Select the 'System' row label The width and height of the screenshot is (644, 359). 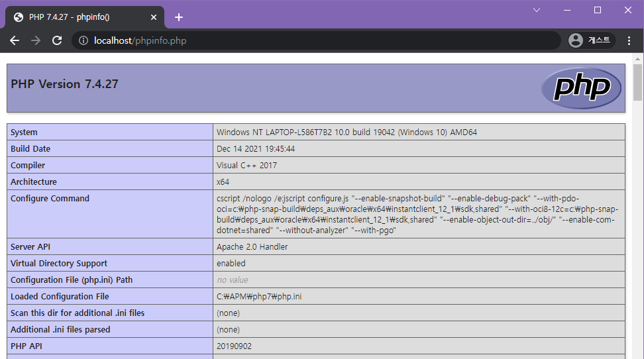24,132
